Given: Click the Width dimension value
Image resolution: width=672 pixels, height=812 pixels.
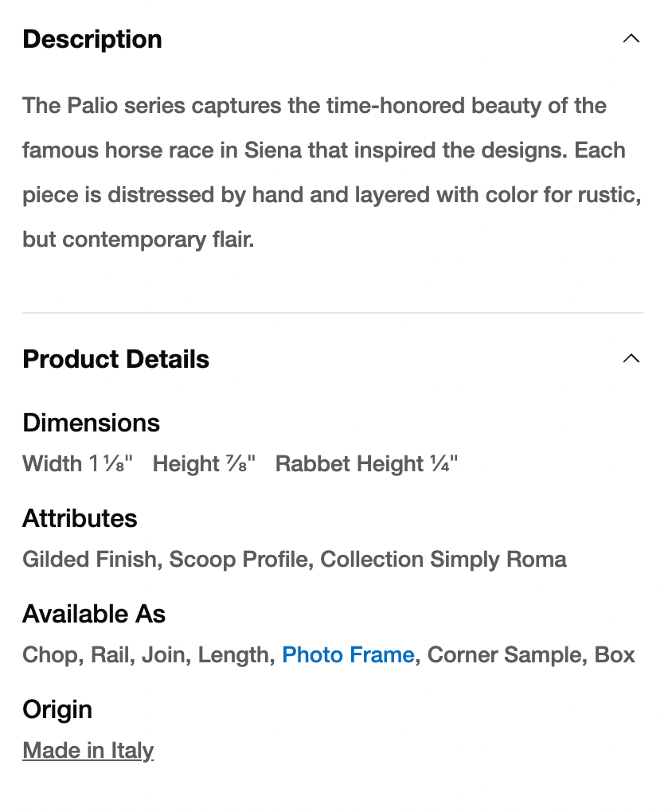Looking at the screenshot, I should point(77,464).
